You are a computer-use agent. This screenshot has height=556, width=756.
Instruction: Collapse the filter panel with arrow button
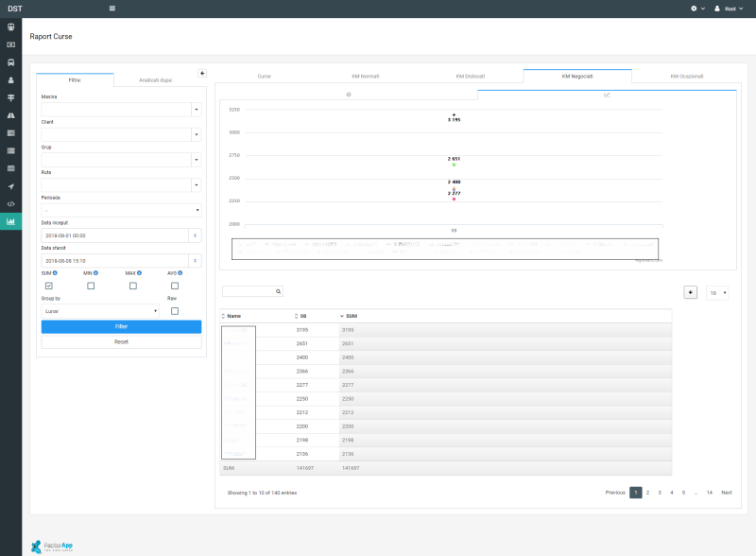click(x=202, y=73)
